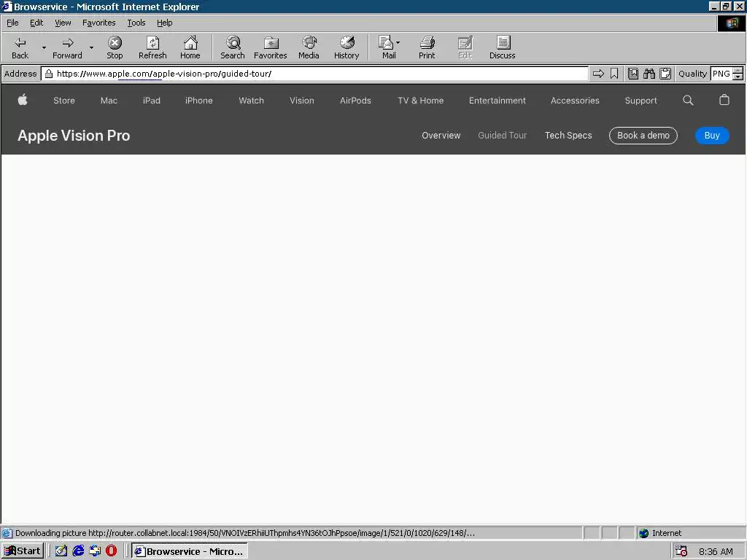
Task: Open the File menu
Action: point(12,23)
